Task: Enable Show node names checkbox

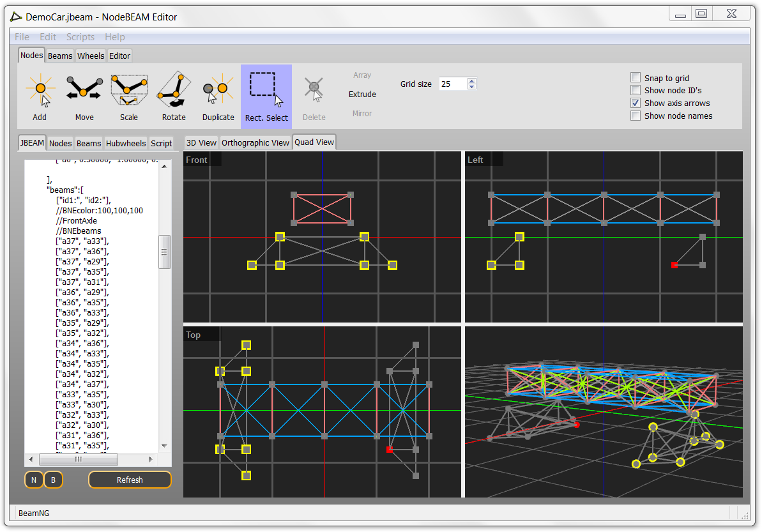Action: pyautogui.click(x=635, y=116)
